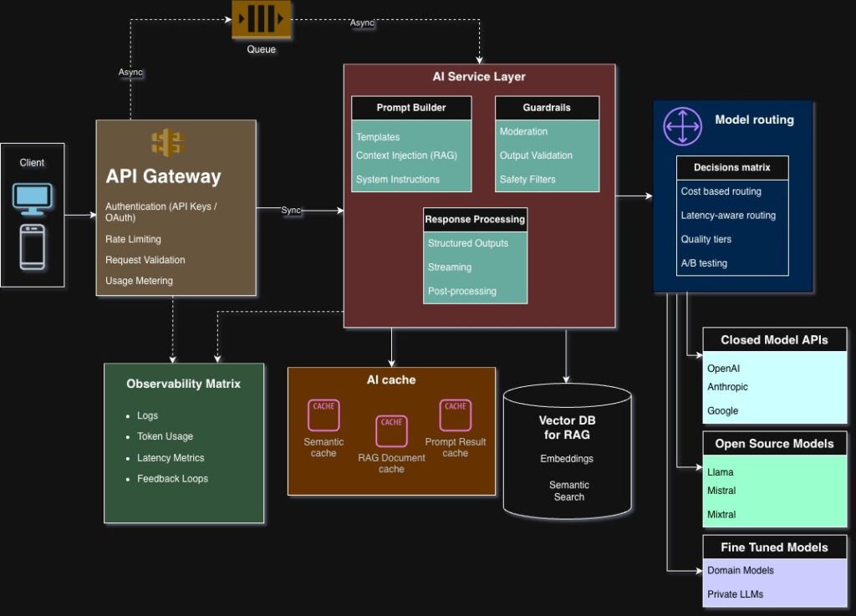Select the Semantic cache icon

[324, 415]
